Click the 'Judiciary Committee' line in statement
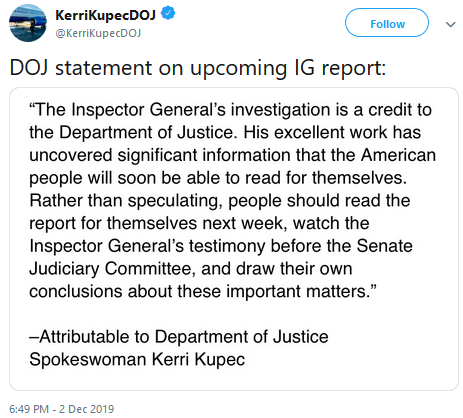463x418 pixels. click(191, 269)
